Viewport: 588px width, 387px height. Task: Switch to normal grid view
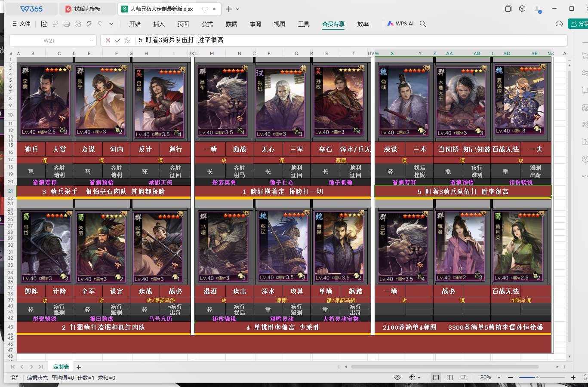(436, 378)
